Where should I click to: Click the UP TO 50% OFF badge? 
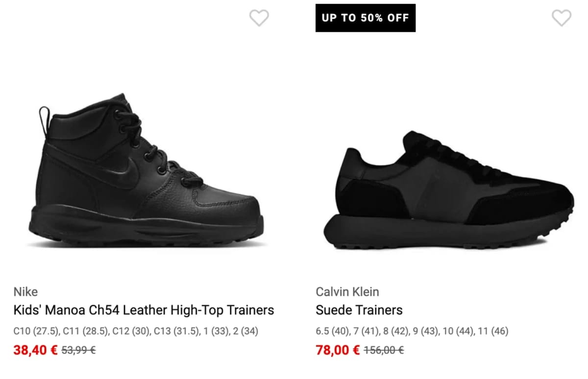366,18
